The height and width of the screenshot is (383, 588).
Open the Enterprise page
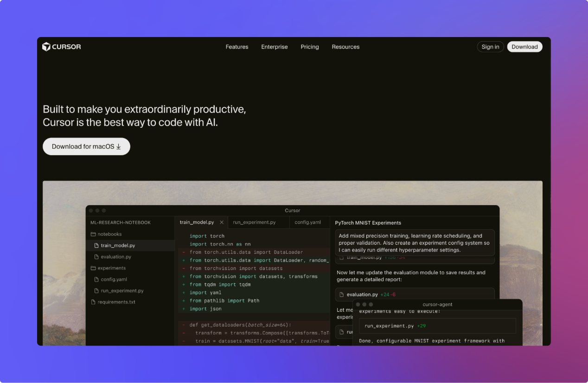point(275,47)
